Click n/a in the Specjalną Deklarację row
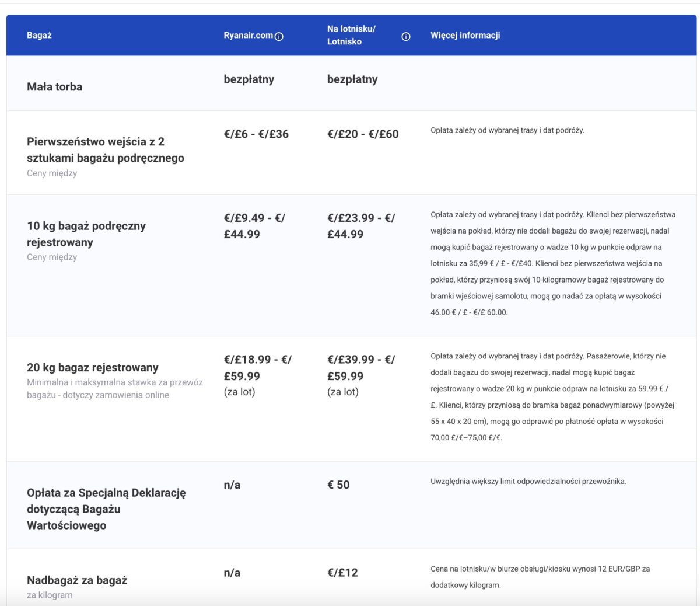Image resolution: width=700 pixels, height=606 pixels. 232,485
